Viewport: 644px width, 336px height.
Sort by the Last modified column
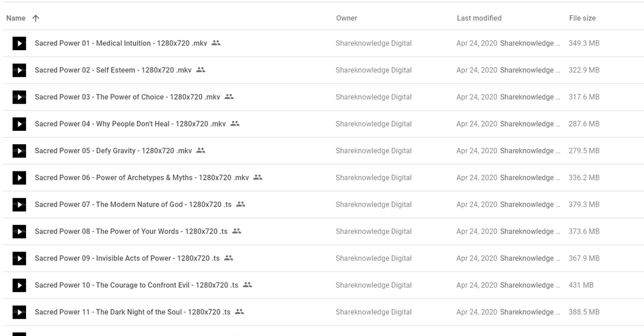click(x=478, y=18)
